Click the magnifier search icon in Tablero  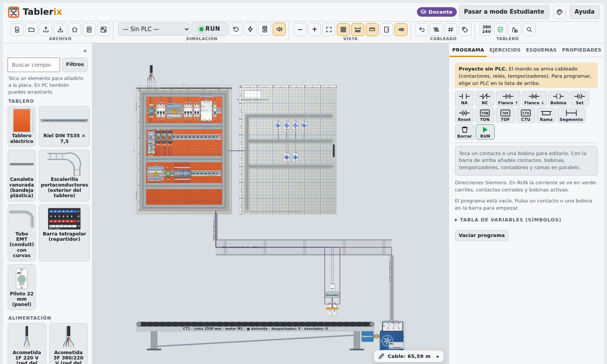click(529, 30)
